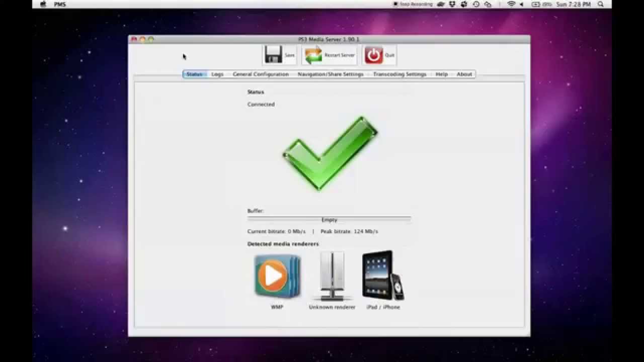Screen dimensions: 644x362
Task: Switch to the About tab
Action: click(x=464, y=74)
